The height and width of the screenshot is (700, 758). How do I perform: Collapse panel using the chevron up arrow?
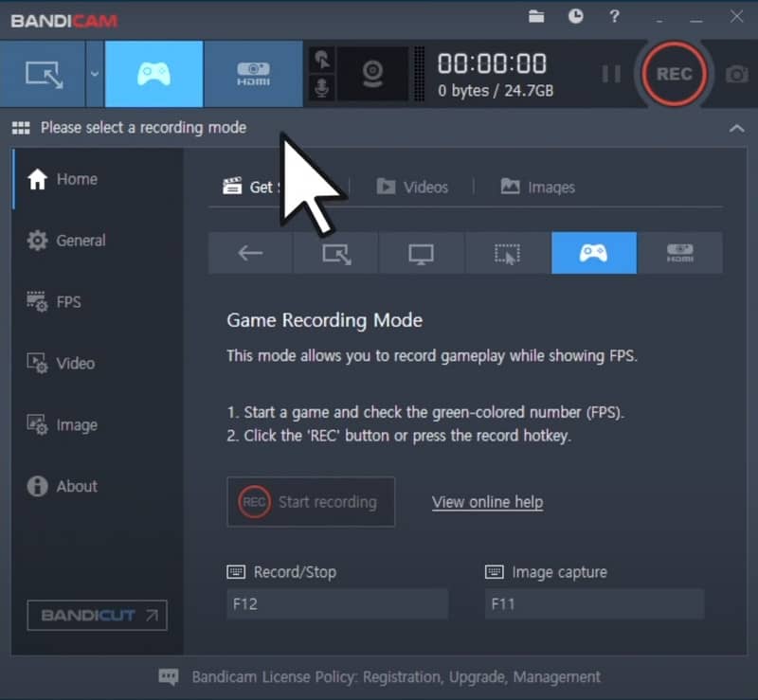[736, 128]
